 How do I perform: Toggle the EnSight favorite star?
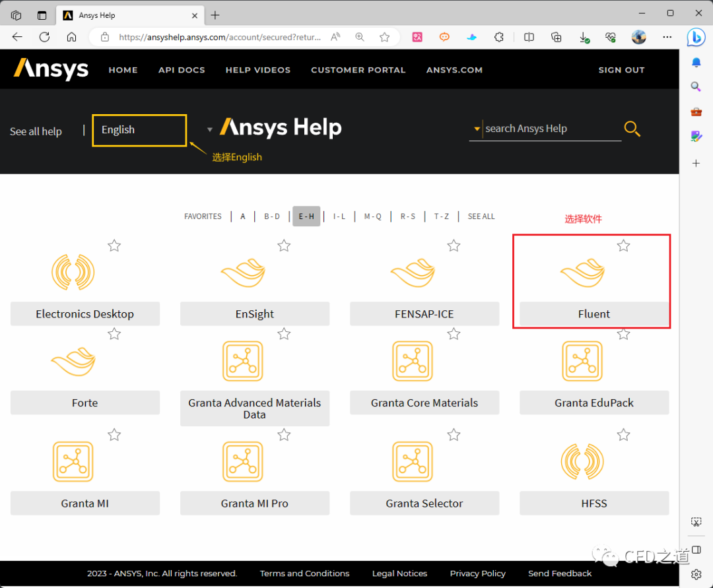click(x=284, y=245)
